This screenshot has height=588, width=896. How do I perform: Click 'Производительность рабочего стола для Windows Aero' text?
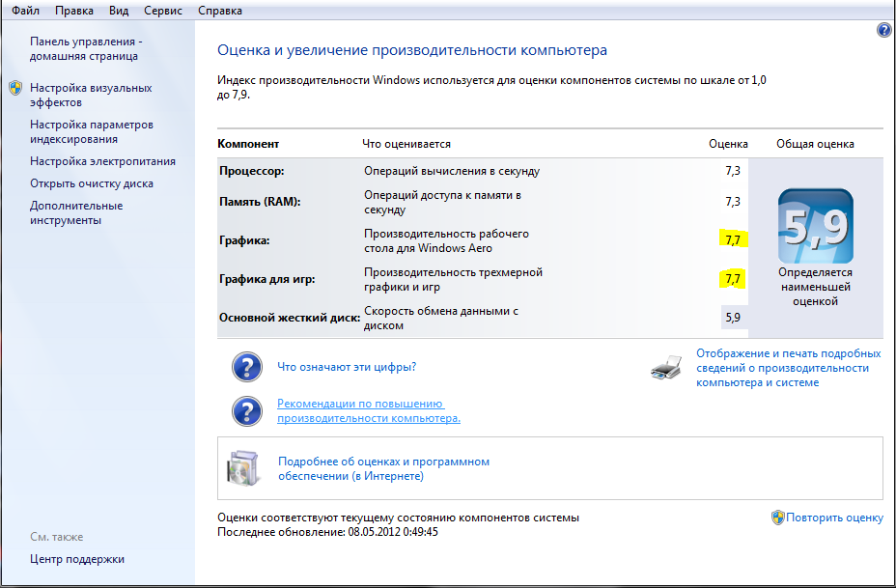(447, 240)
